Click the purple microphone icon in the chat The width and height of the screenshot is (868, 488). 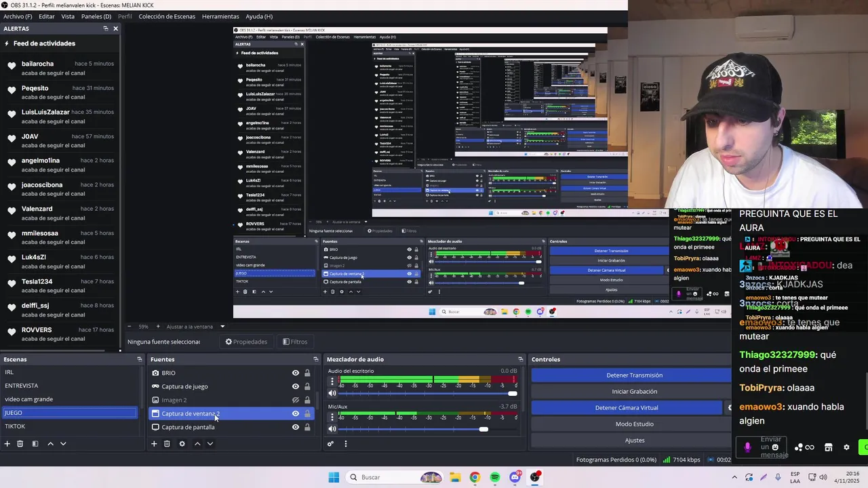[747, 447]
